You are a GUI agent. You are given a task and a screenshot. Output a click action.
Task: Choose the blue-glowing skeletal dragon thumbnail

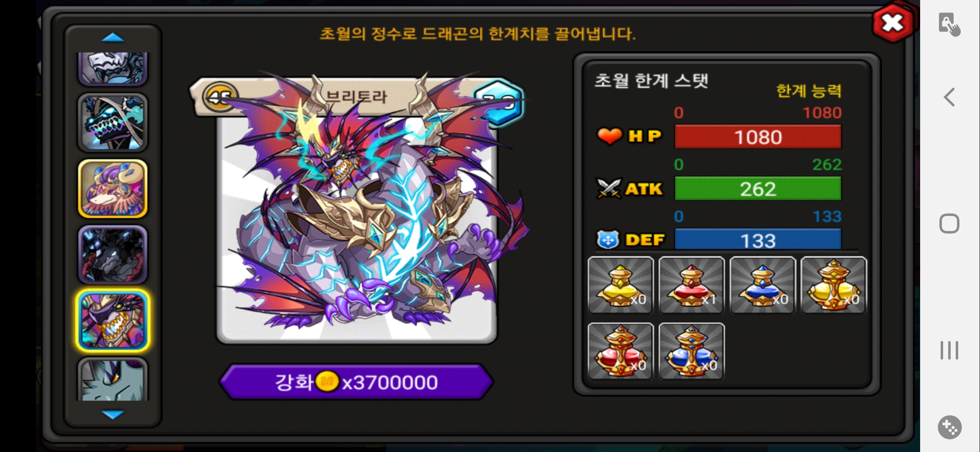(113, 123)
